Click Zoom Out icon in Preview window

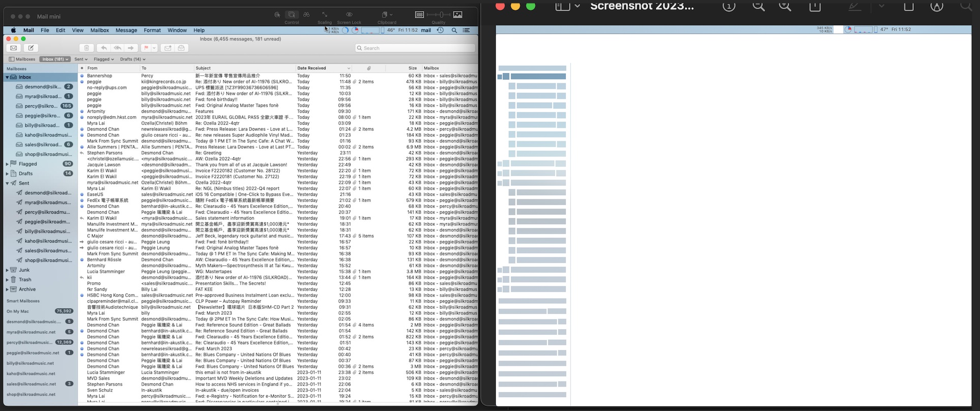(759, 6)
